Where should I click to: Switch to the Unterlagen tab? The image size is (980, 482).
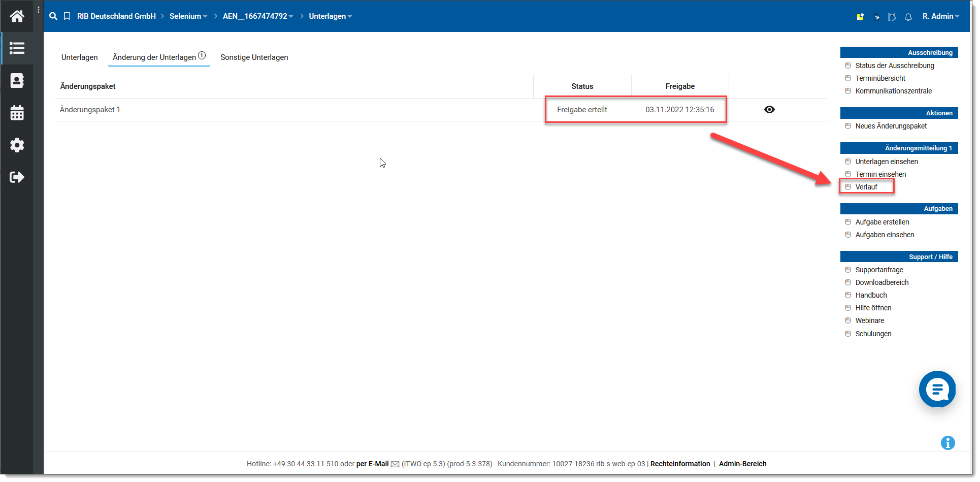click(80, 57)
